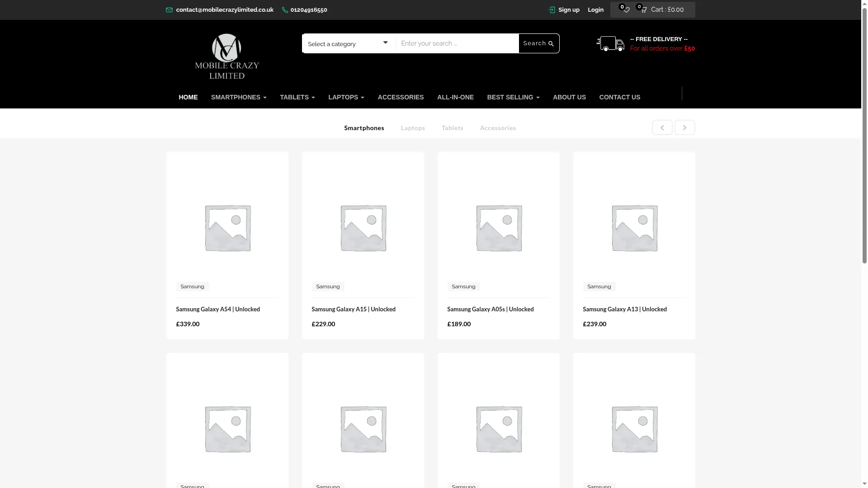Click the Login link
Image resolution: width=868 pixels, height=488 pixels.
click(x=595, y=10)
